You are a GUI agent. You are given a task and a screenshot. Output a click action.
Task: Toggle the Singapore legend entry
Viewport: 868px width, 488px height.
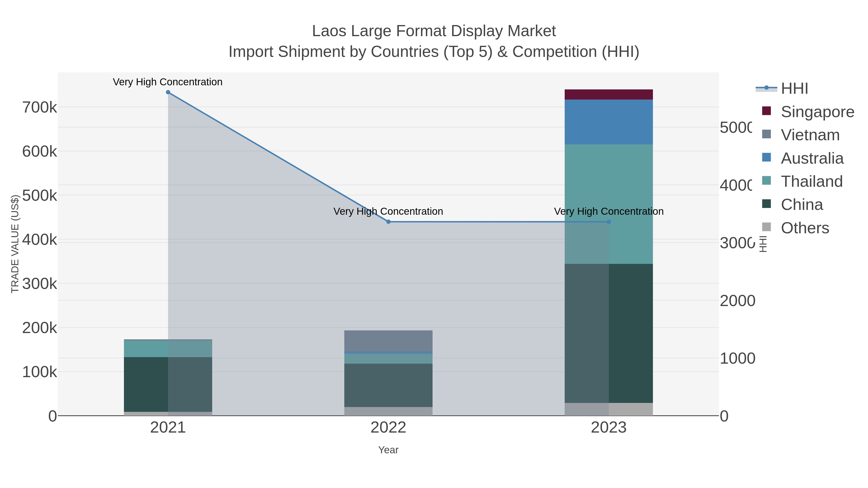click(x=808, y=112)
